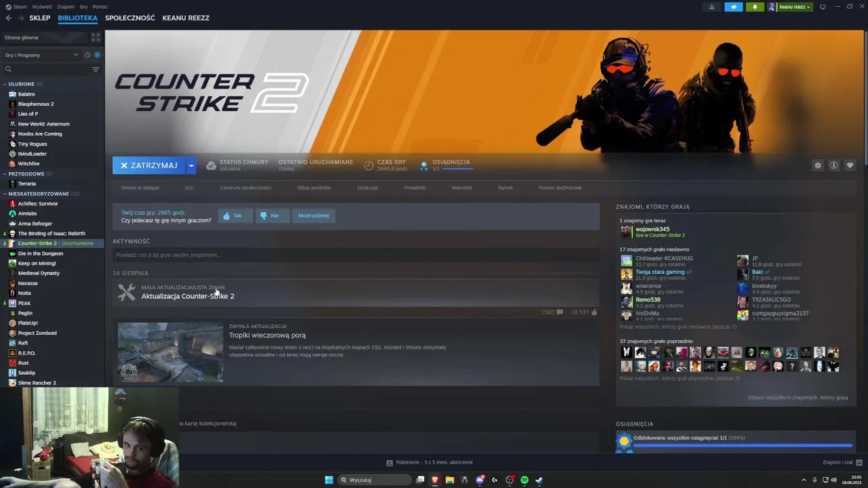Open the Znajomi menu
This screenshot has height=488, width=868.
coord(66,7)
